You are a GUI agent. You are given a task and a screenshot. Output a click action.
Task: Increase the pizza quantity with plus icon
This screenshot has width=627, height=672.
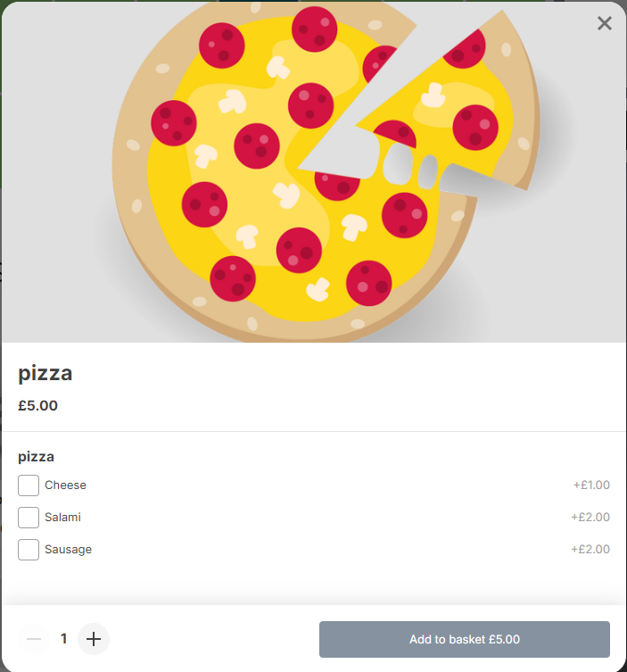click(x=94, y=639)
